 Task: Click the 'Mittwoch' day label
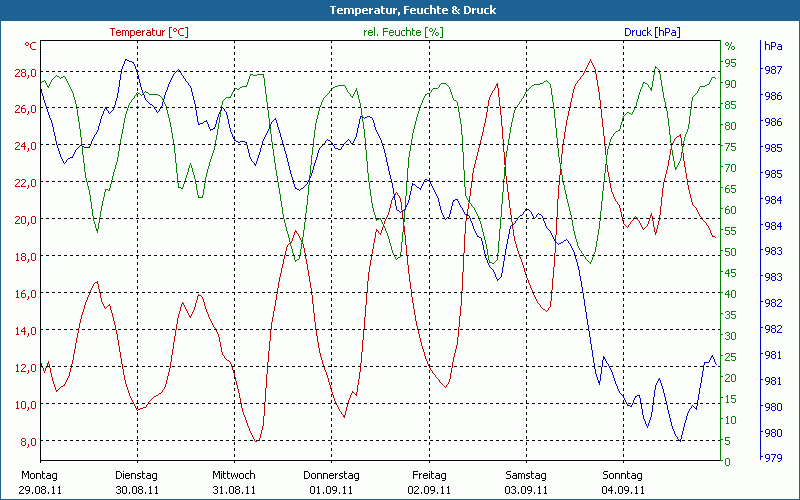234,476
